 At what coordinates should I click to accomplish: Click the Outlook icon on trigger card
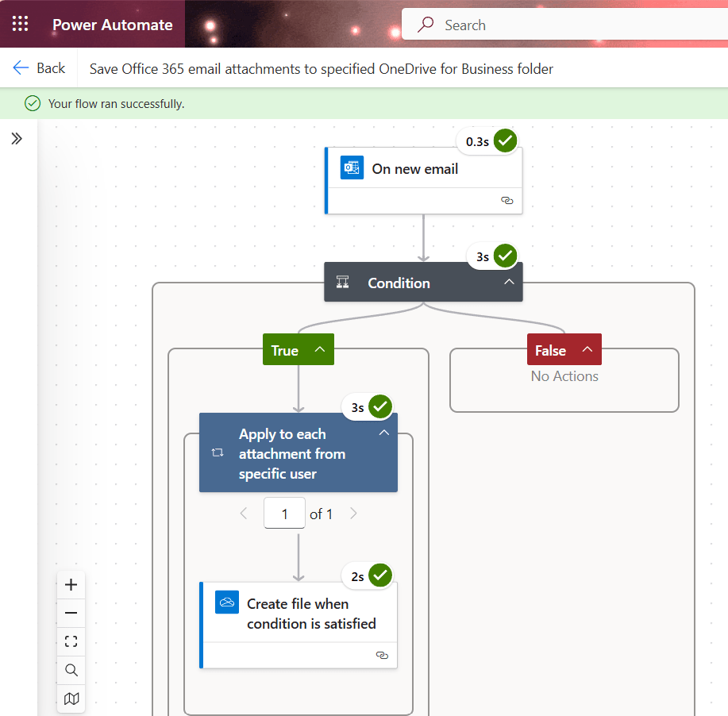[x=351, y=168]
